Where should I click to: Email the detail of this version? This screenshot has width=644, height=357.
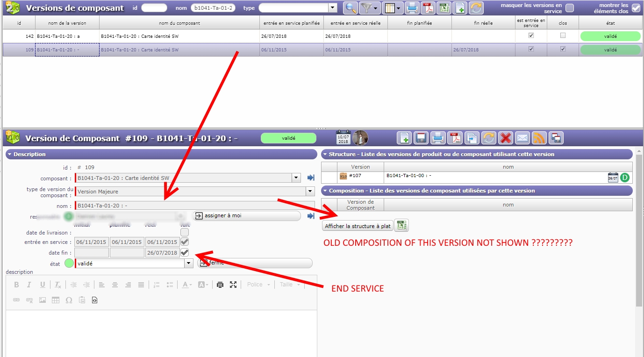point(522,138)
